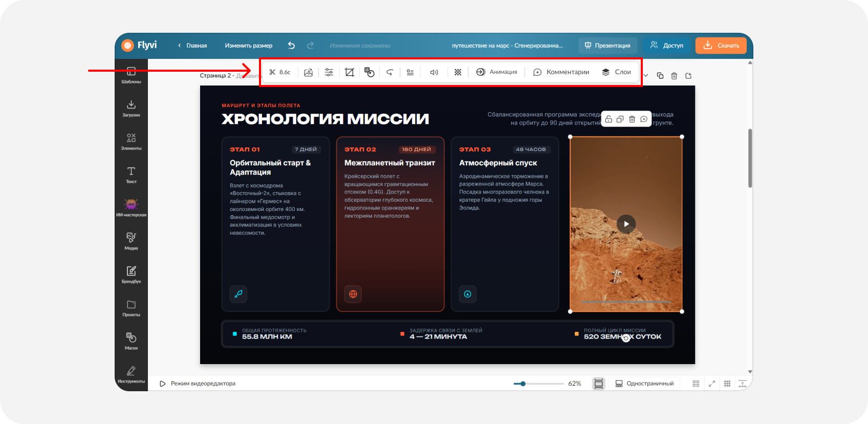Open the Доступ sharing button

(667, 46)
